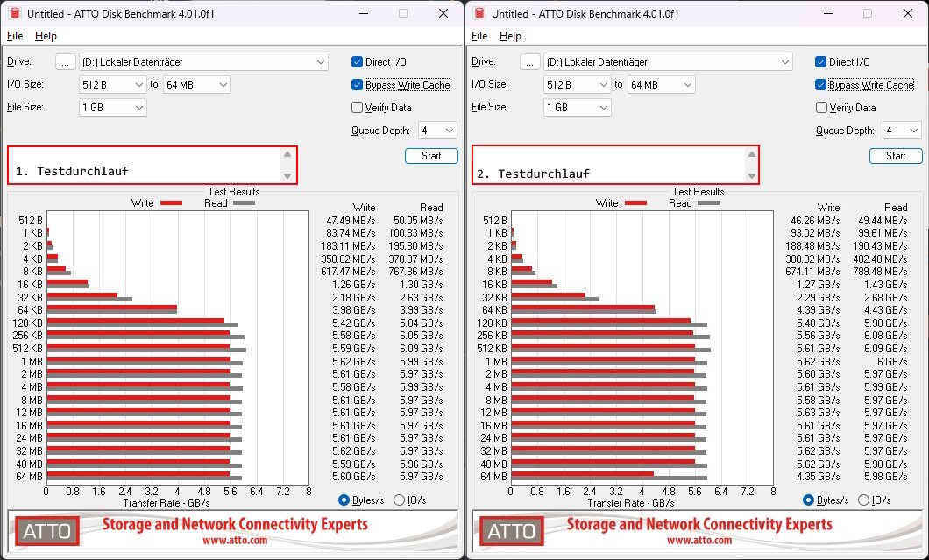Open File menu in left window

[15, 36]
